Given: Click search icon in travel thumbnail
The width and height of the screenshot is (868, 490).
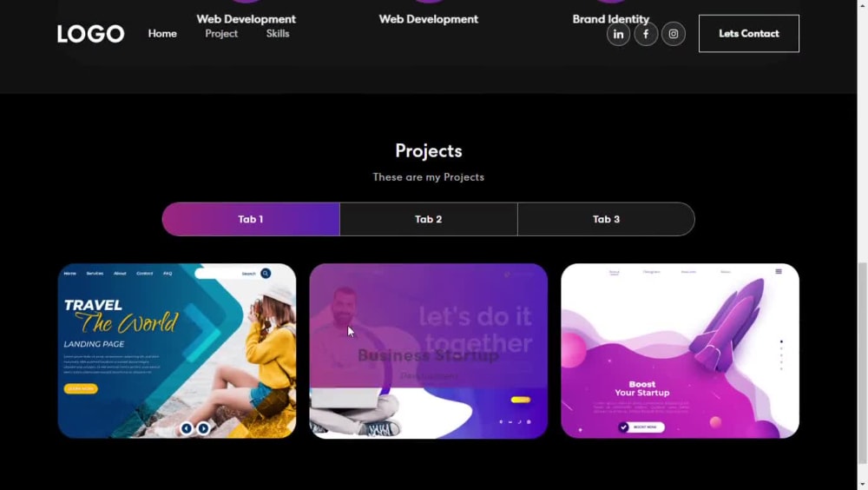Looking at the screenshot, I should click(266, 274).
